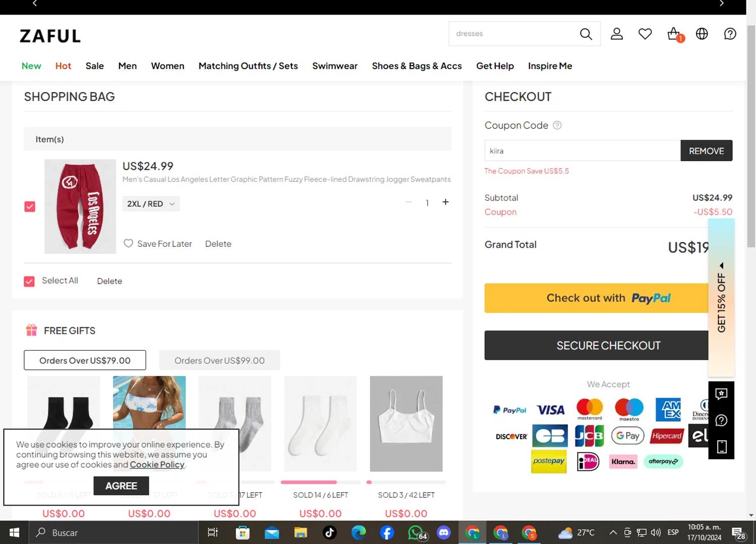
Task: Open the wishlist heart icon
Action: point(645,34)
